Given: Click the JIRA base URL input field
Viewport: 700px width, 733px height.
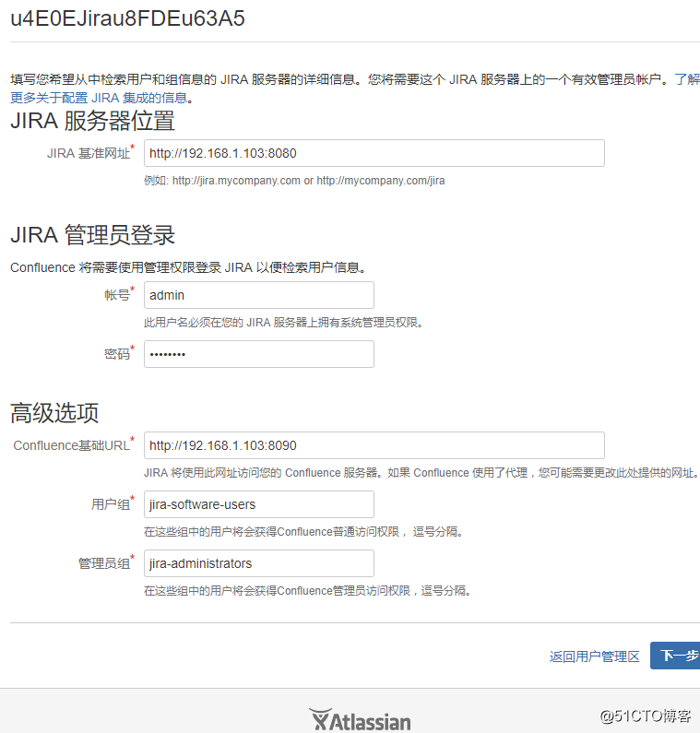Looking at the screenshot, I should 374,153.
